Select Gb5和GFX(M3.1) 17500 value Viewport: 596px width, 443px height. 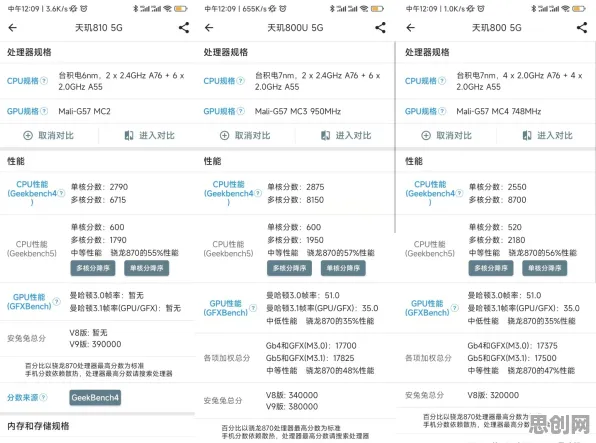[512, 358]
